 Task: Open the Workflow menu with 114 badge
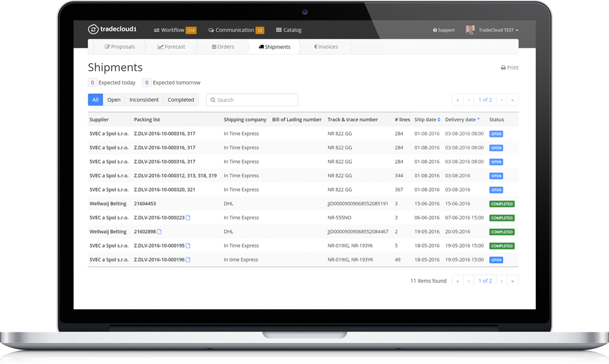175,30
